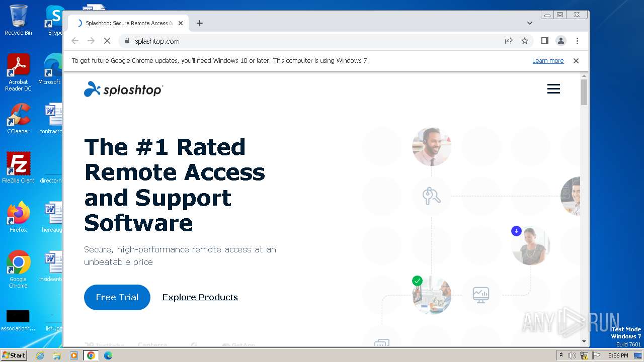
Task: Open the Learn more link
Action: tap(548, 61)
